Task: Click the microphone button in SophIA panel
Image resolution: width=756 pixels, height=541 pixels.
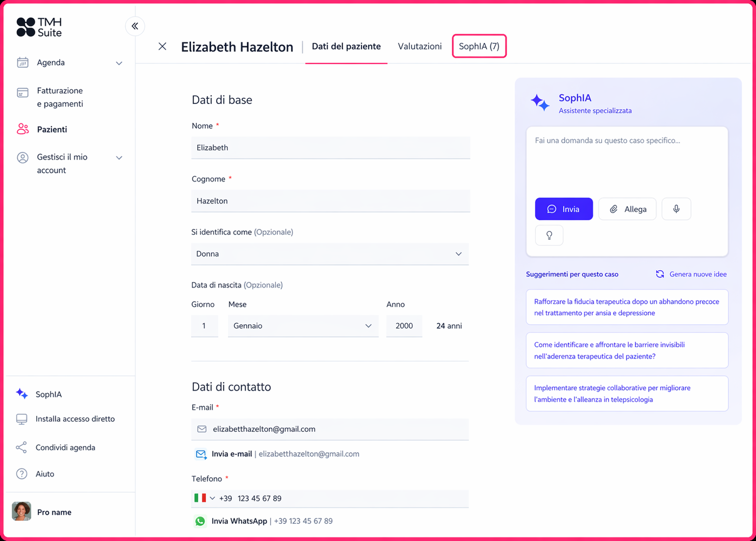Action: pos(676,209)
